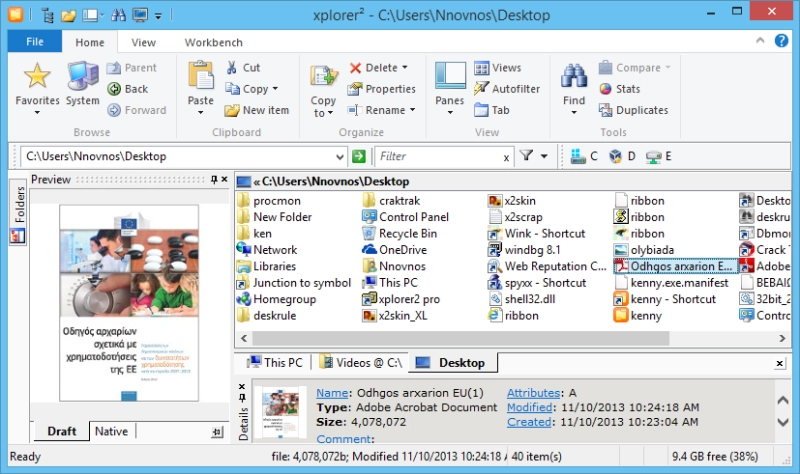800x474 pixels.
Task: Expand the Delete dropdown arrow
Action: (x=405, y=67)
